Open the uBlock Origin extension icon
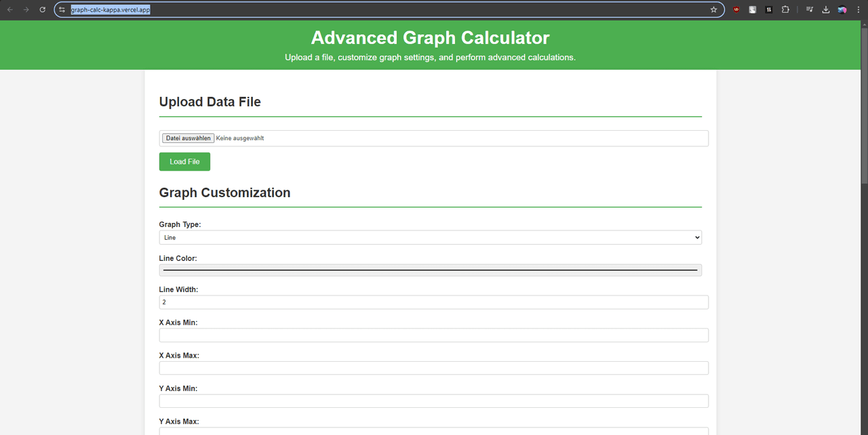 [x=736, y=9]
